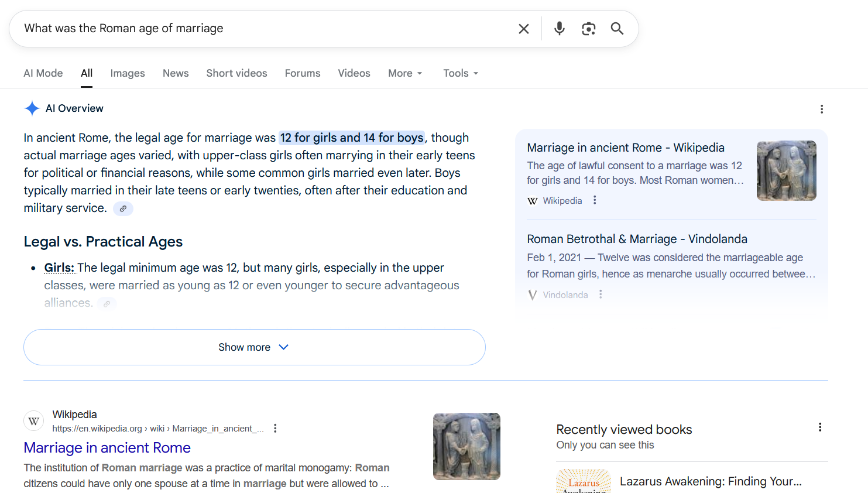Open AI Overview three-dot options menu
The width and height of the screenshot is (868, 493).
coord(821,109)
